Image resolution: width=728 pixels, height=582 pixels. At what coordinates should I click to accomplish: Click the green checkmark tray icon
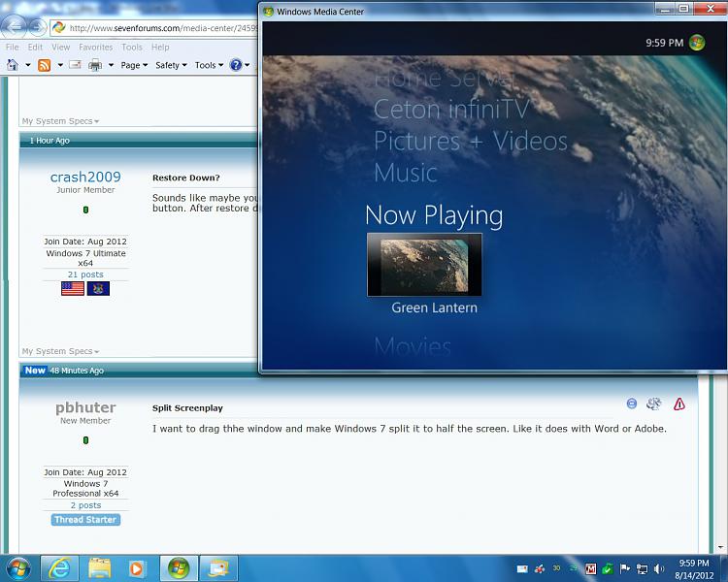[x=608, y=568]
